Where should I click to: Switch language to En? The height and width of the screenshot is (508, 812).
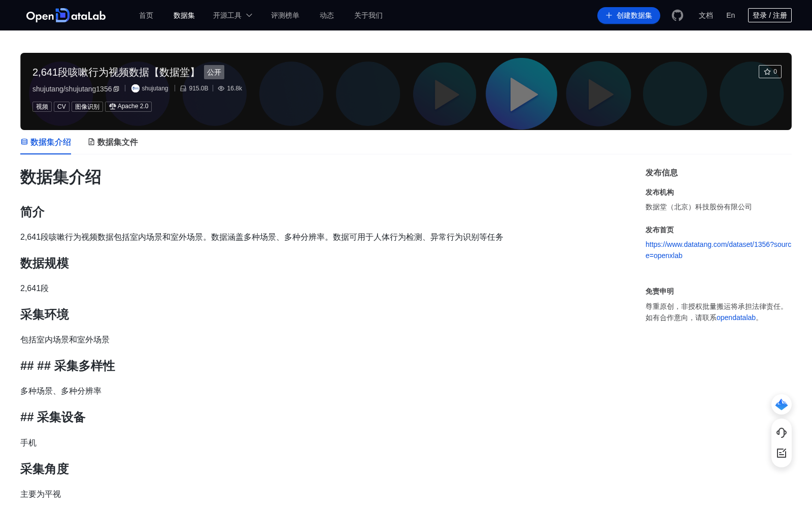pos(731,15)
